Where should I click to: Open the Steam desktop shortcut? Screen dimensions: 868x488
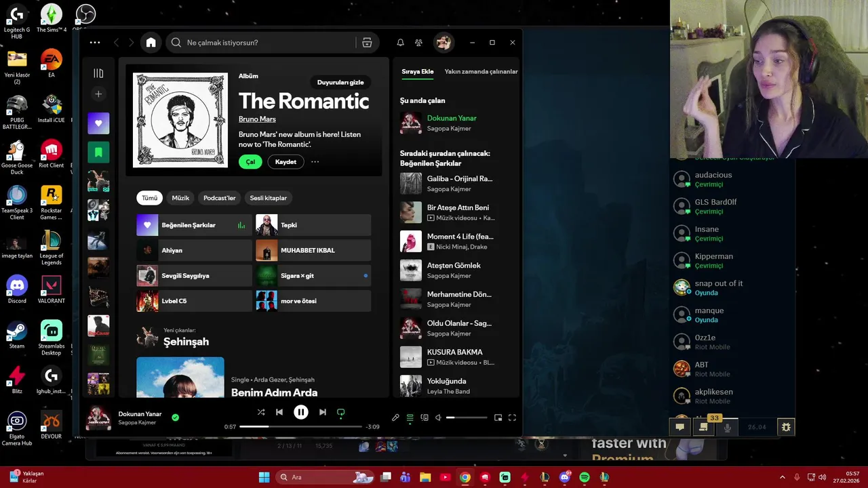17,335
